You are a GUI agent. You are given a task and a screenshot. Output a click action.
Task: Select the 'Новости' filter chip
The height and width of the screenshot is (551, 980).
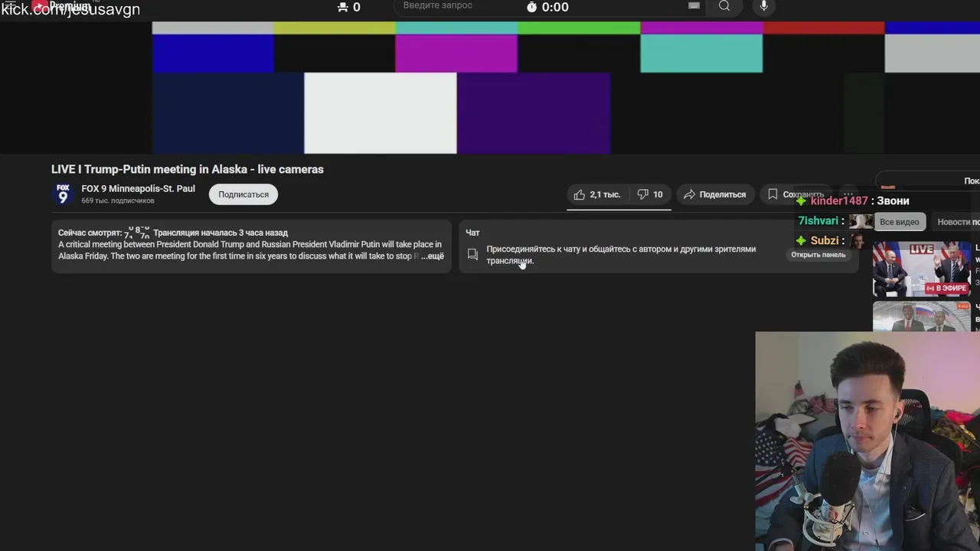point(955,222)
